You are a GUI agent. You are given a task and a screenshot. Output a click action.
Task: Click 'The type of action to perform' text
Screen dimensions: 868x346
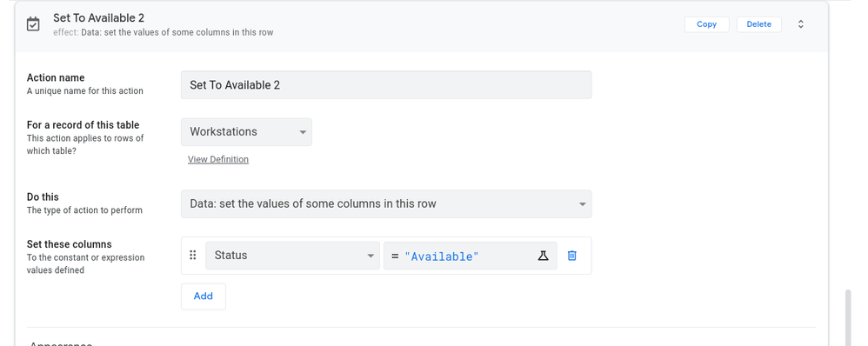coord(84,210)
